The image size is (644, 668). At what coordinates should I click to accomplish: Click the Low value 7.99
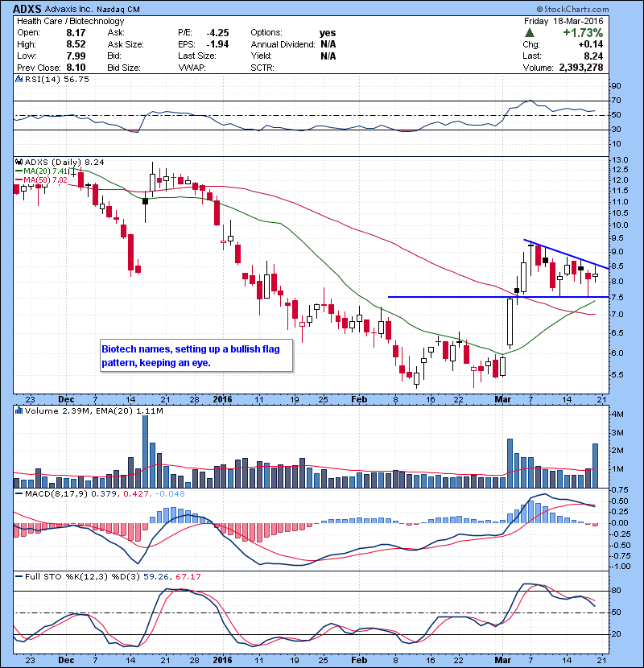click(x=76, y=56)
